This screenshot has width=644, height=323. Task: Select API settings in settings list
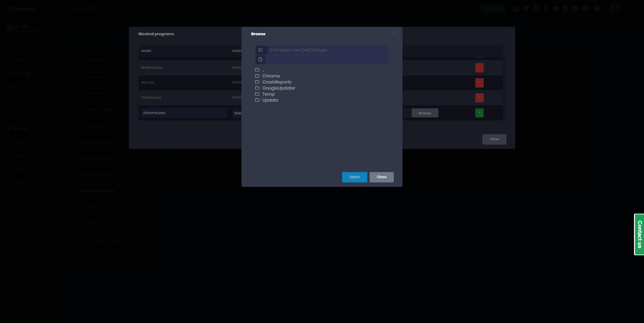pos(92,208)
